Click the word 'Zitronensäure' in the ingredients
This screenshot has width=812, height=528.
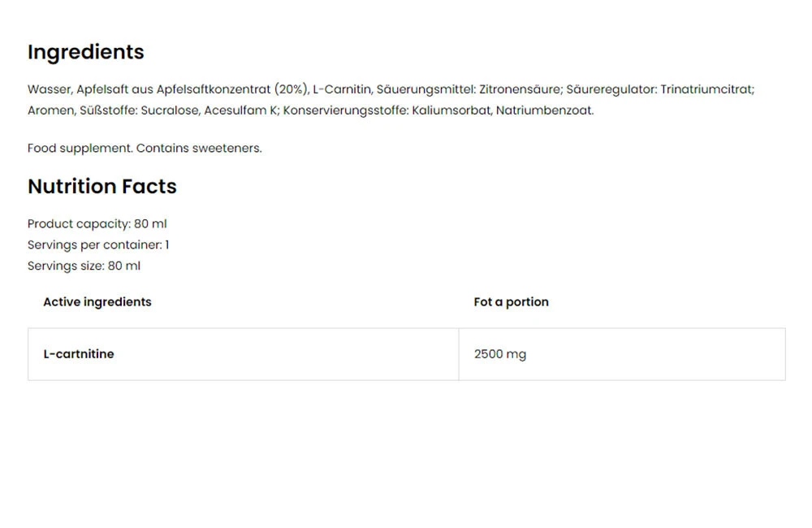[x=519, y=89]
